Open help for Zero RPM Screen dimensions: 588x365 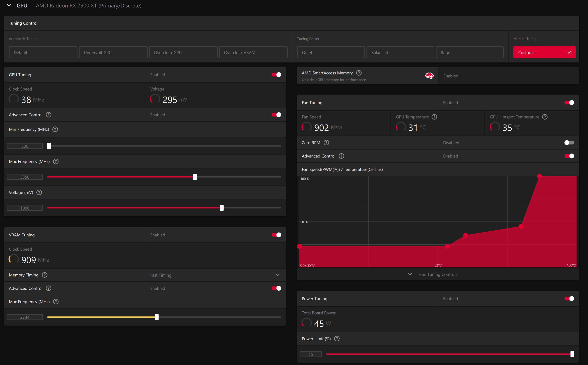point(326,143)
